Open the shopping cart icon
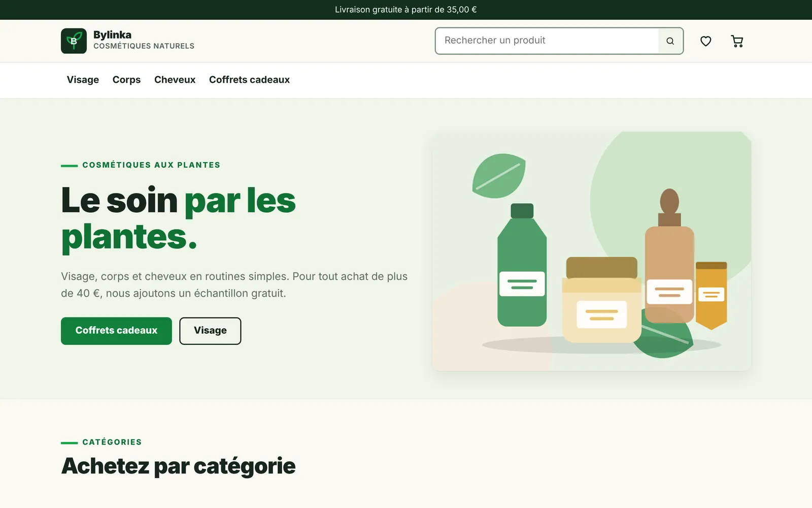812x508 pixels. pyautogui.click(x=737, y=41)
